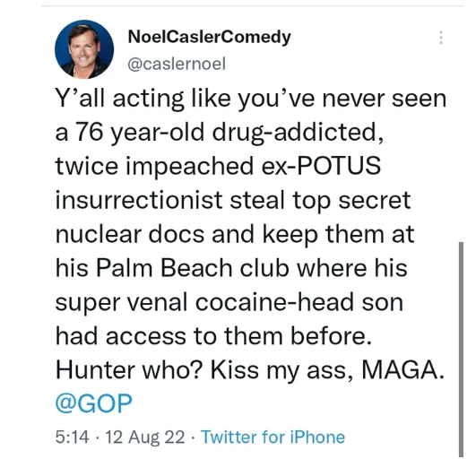Image resolution: width=476 pixels, height=459 pixels.
Task: Click the phrase "nuclear docs" in tweet
Action: [130, 234]
